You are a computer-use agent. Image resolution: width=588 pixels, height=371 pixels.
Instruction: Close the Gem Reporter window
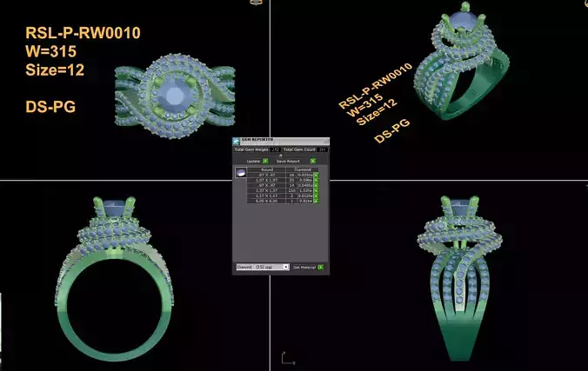(x=326, y=141)
